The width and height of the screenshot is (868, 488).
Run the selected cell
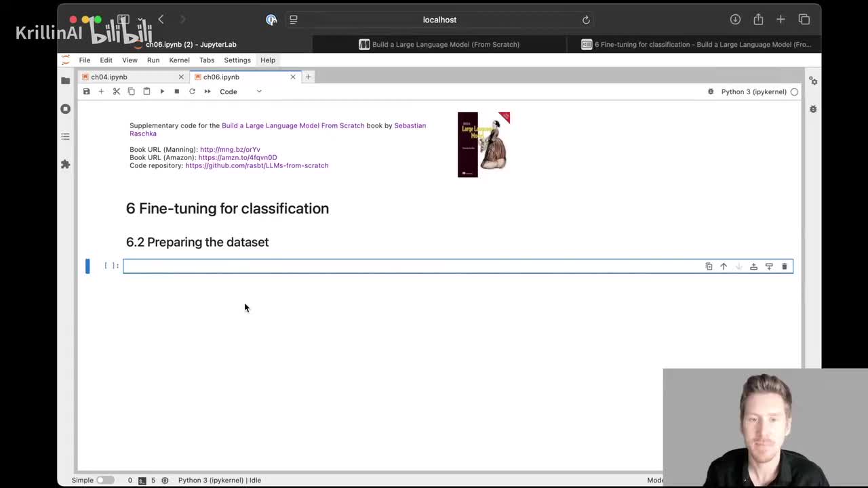coord(162,91)
